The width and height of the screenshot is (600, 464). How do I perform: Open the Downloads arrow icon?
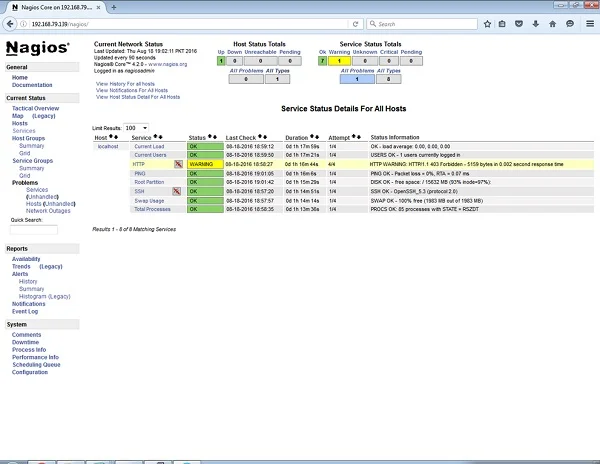coord(535,24)
